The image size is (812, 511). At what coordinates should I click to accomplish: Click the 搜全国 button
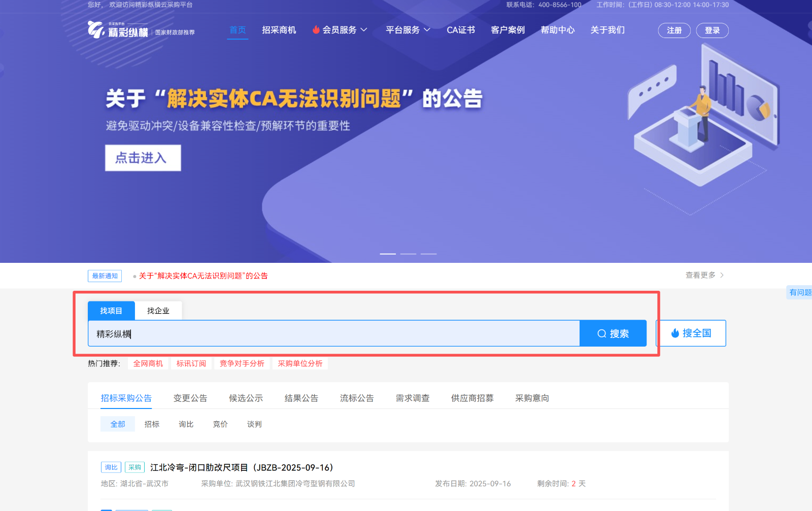click(691, 333)
